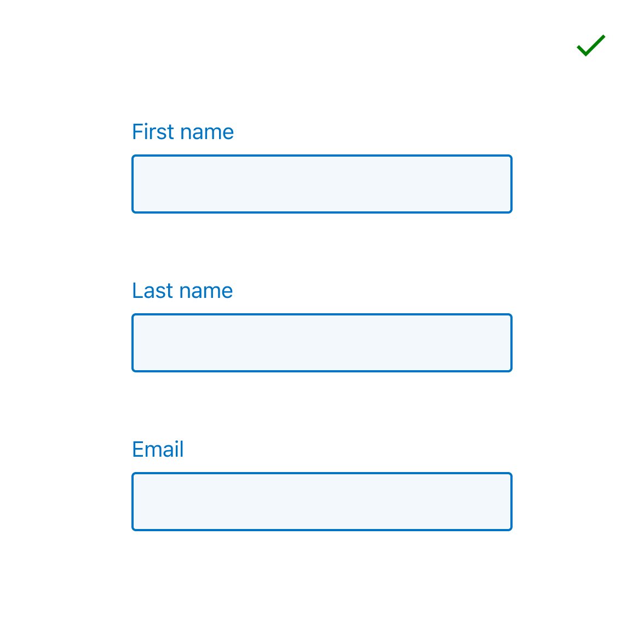Viewport: 644px width, 644px height.
Task: Select the text field under First name
Action: 322,184
